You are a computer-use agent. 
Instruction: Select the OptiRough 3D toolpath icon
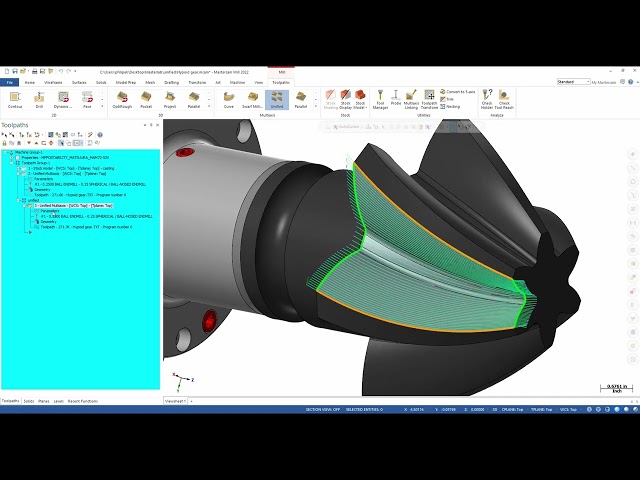[122, 100]
